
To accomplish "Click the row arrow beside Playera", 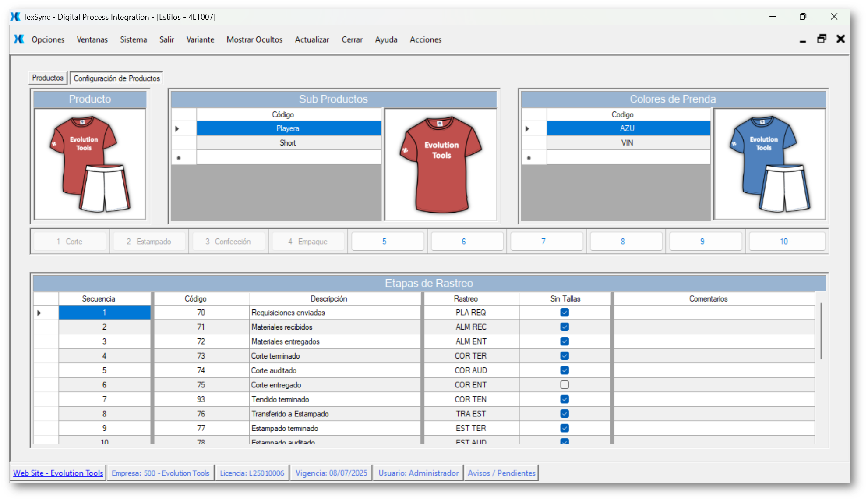I will click(x=177, y=129).
